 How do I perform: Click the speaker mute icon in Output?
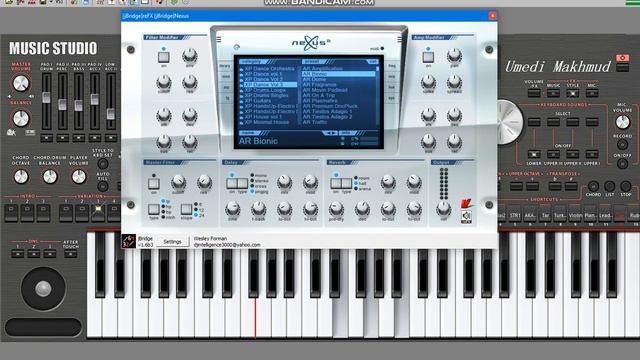(x=466, y=216)
